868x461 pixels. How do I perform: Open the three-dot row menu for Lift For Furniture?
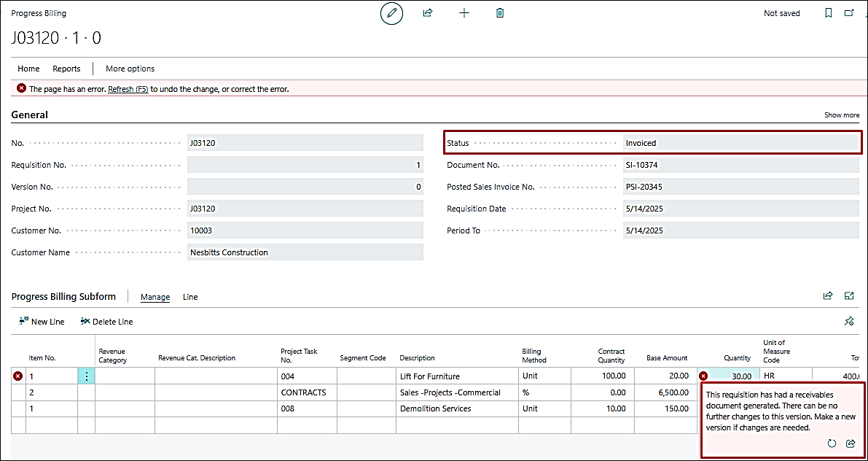pos(86,376)
